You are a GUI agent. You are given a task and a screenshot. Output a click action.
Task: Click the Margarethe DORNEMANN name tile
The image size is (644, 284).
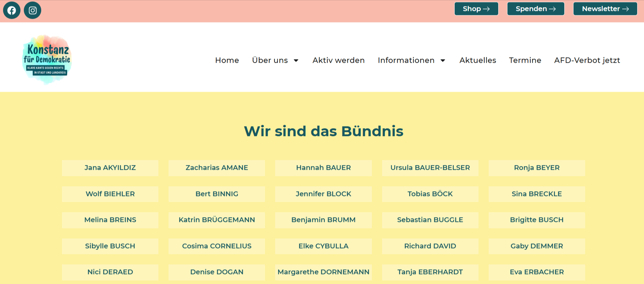coord(323,272)
